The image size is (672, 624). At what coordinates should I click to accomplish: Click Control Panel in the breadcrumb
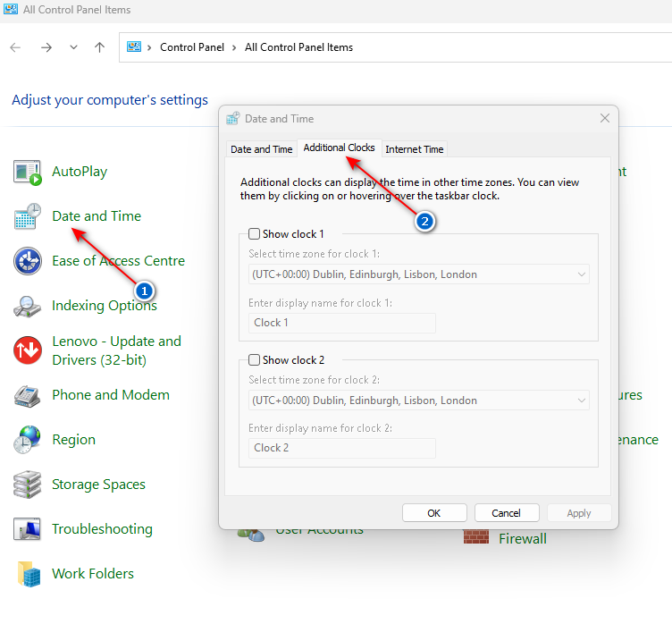pyautogui.click(x=192, y=47)
